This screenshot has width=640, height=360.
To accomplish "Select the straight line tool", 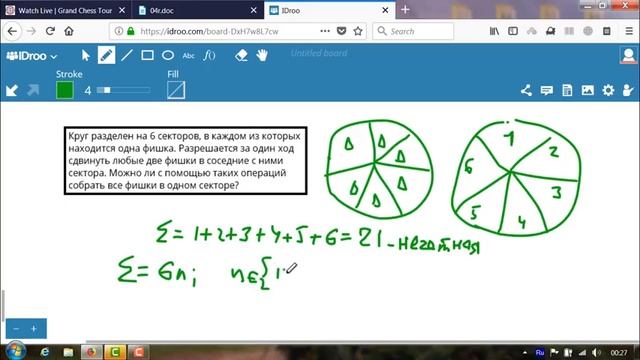I will point(127,55).
